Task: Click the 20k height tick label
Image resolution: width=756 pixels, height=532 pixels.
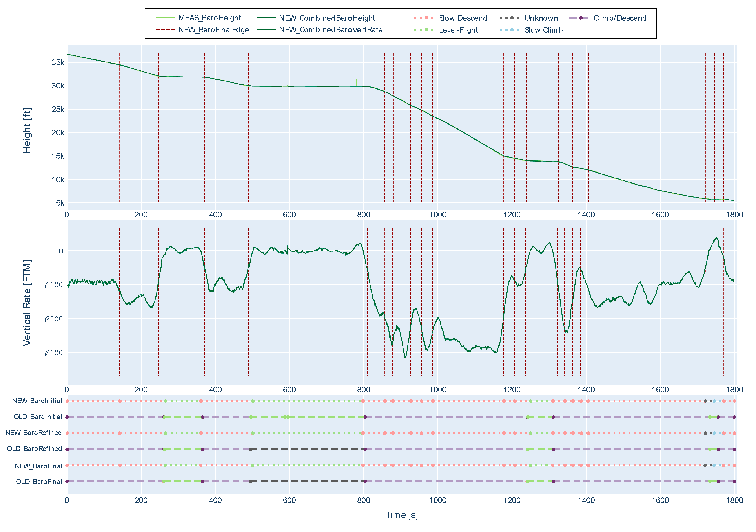Action: click(58, 133)
